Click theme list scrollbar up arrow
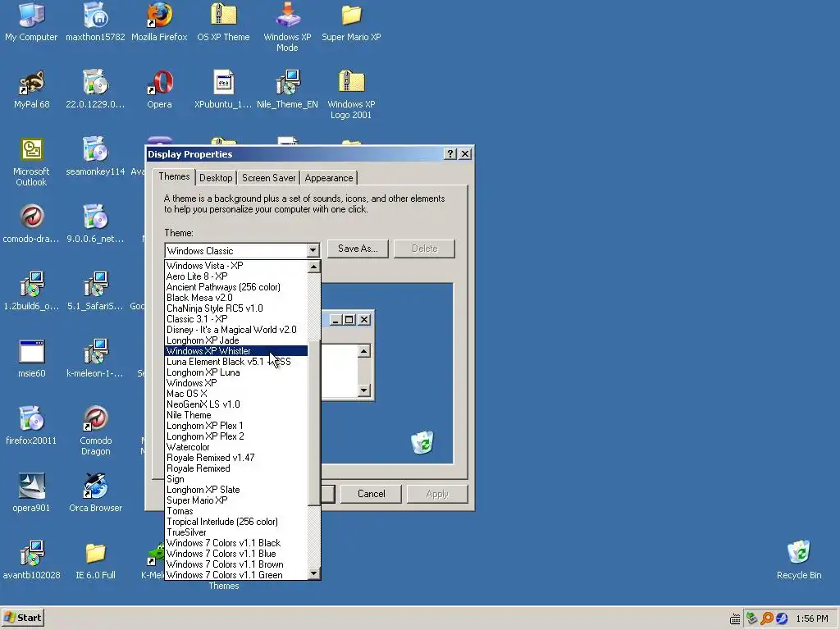840x630 pixels. click(314, 267)
